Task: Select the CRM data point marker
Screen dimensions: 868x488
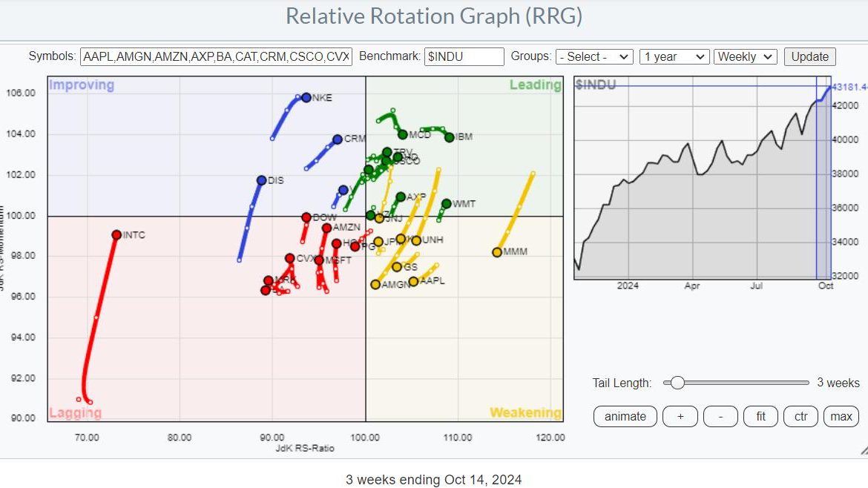Action: [337, 139]
